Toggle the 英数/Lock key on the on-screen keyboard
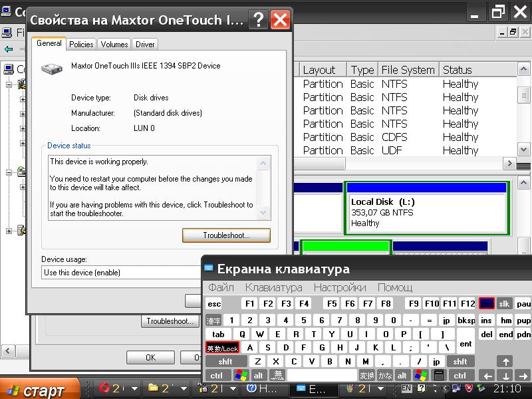532x399 pixels. tap(222, 348)
